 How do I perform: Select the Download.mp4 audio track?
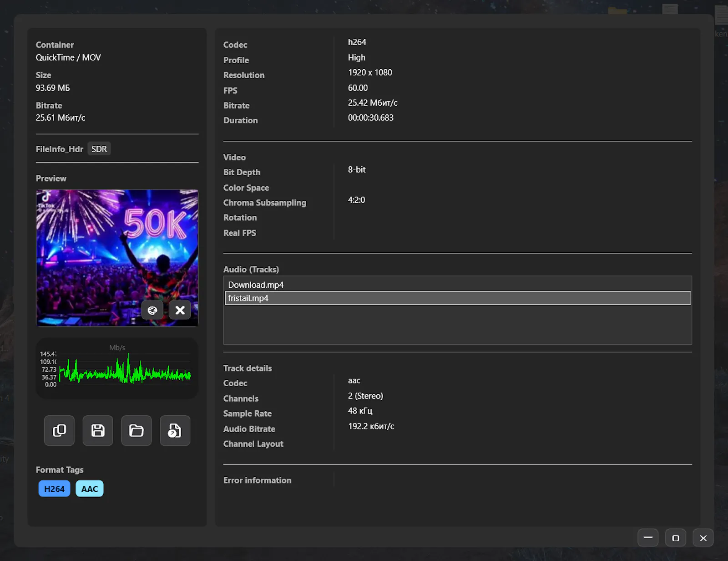[458, 285]
